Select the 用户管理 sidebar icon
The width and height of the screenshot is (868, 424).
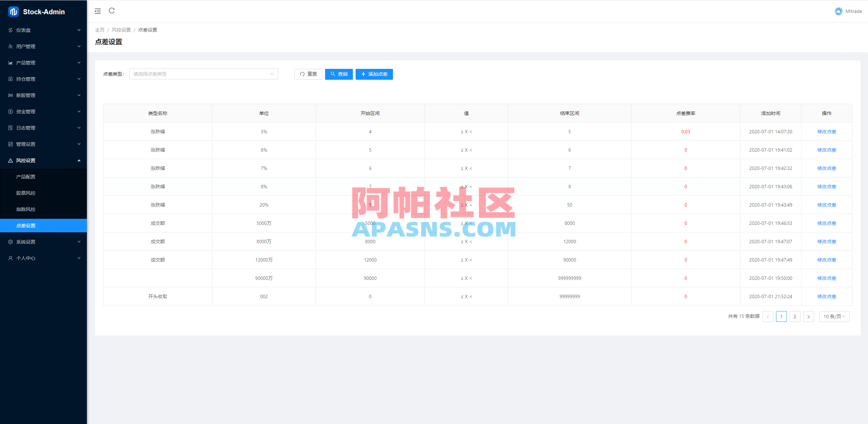click(x=10, y=46)
